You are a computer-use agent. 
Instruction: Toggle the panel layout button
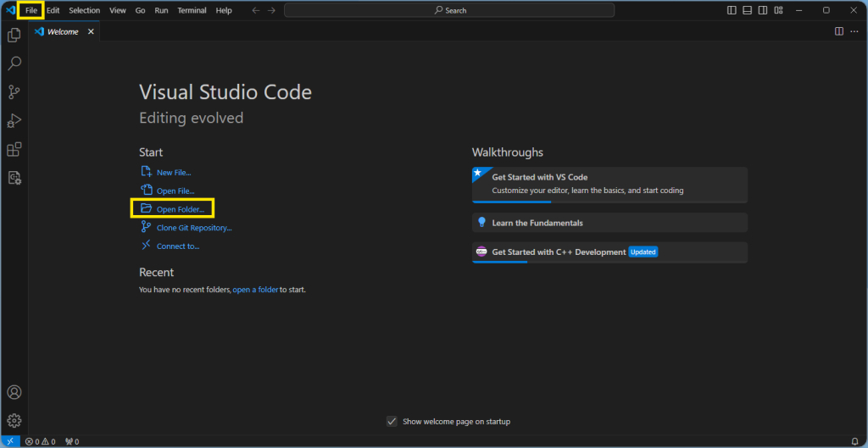747,10
